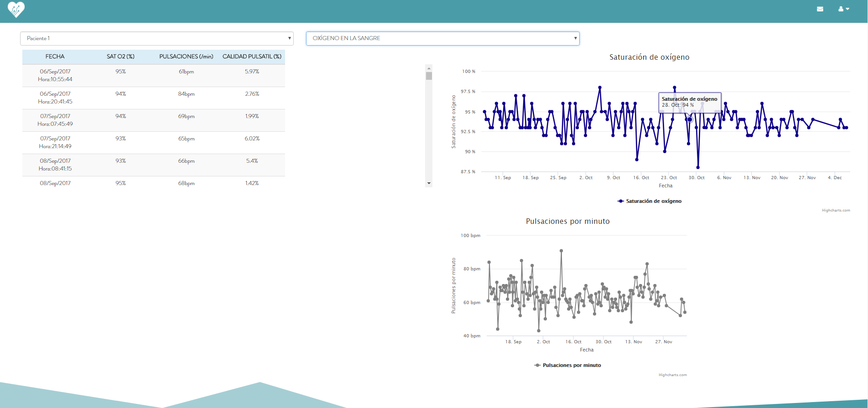
Task: Click the CALIDAD PULSATIL (%) column header
Action: (252, 57)
